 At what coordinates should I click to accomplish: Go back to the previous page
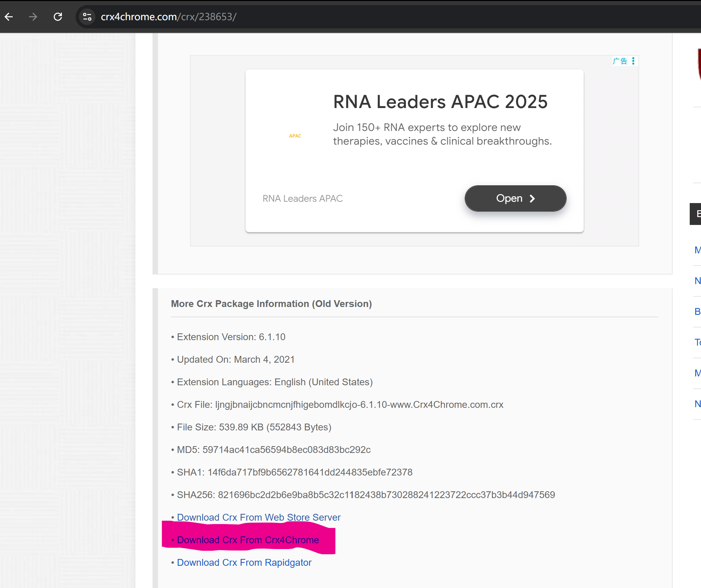[9, 17]
